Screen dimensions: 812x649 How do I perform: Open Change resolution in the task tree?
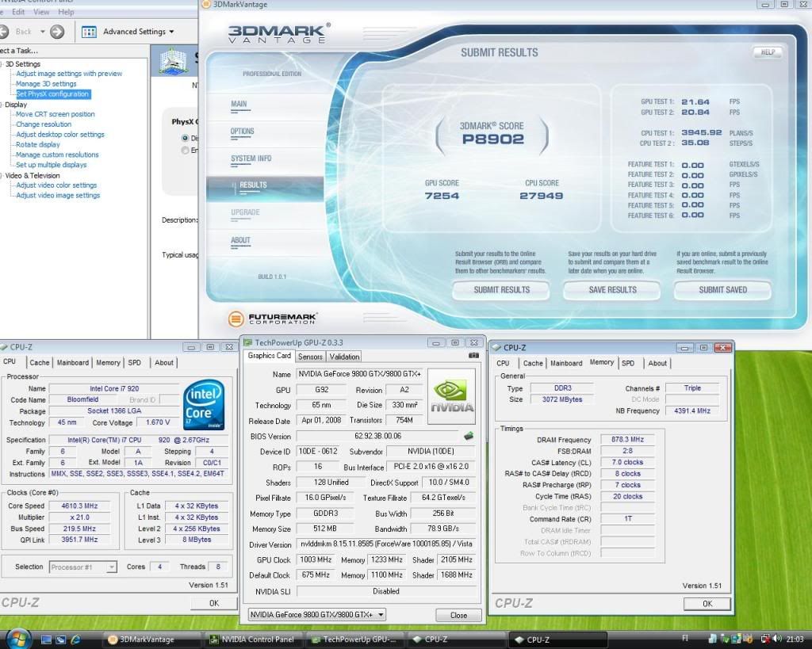click(x=44, y=124)
